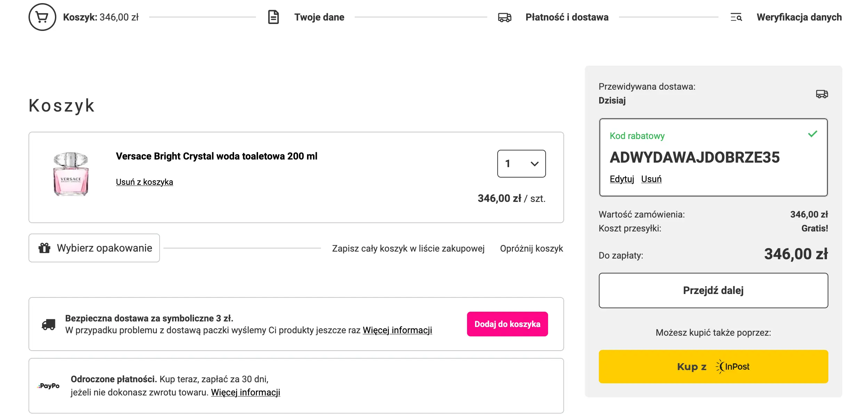Click the PayPo logo icon
The height and width of the screenshot is (417, 868).
click(x=49, y=386)
